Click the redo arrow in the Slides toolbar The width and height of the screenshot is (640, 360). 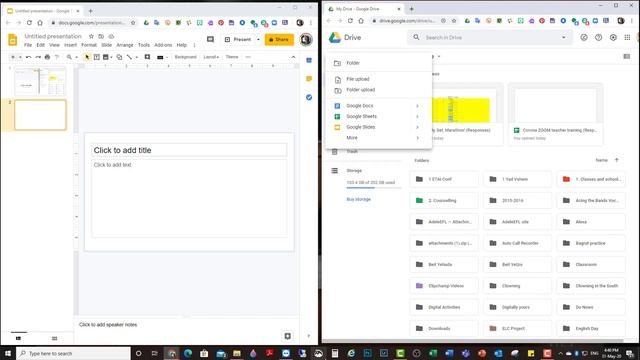38,57
